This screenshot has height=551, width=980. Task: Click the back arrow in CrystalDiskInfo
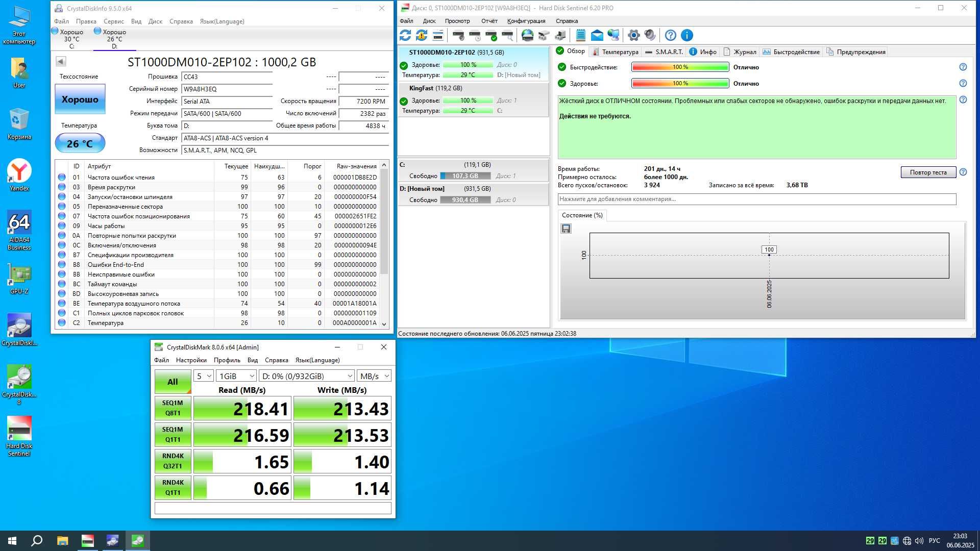tap(61, 62)
